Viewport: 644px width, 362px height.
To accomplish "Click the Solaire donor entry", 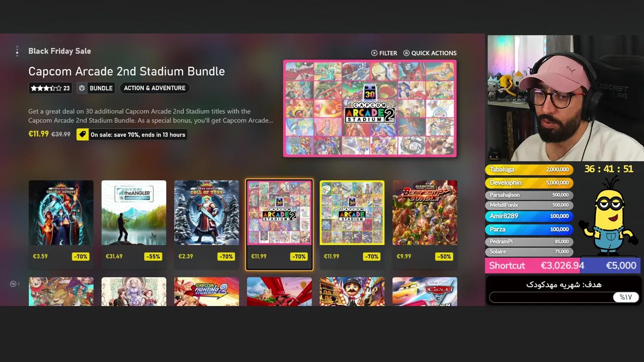I will pyautogui.click(x=529, y=251).
